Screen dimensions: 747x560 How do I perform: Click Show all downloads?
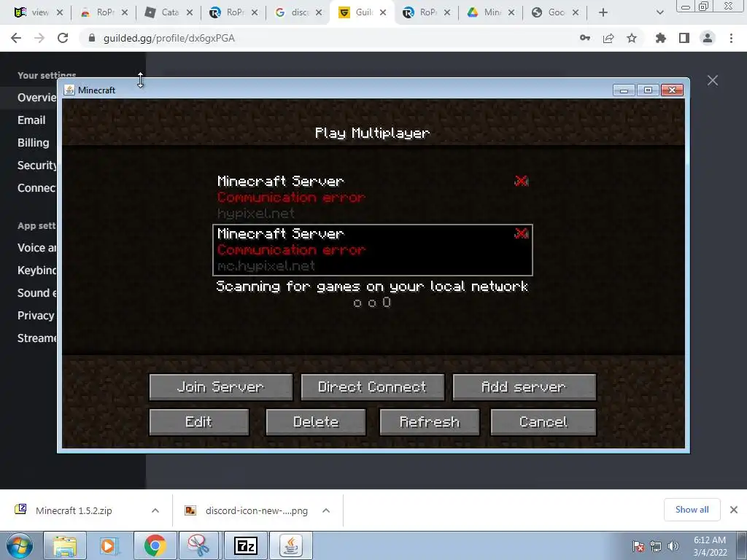coord(692,510)
